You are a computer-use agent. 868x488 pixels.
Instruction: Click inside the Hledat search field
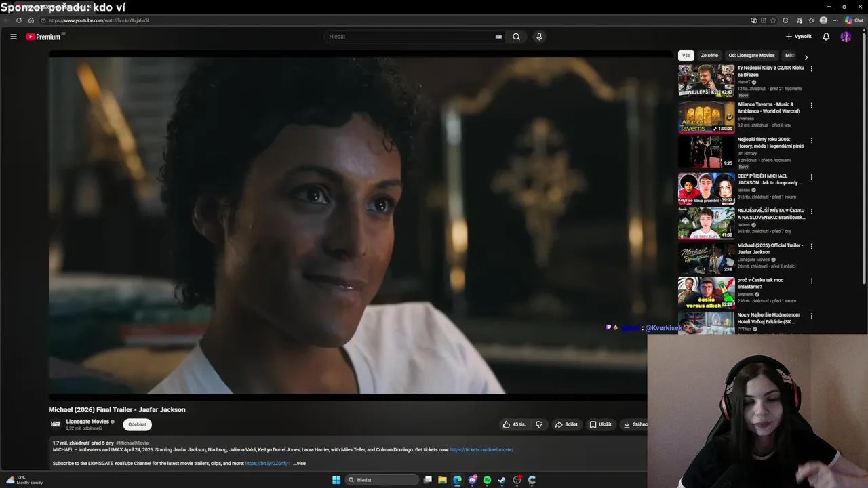[x=410, y=37]
